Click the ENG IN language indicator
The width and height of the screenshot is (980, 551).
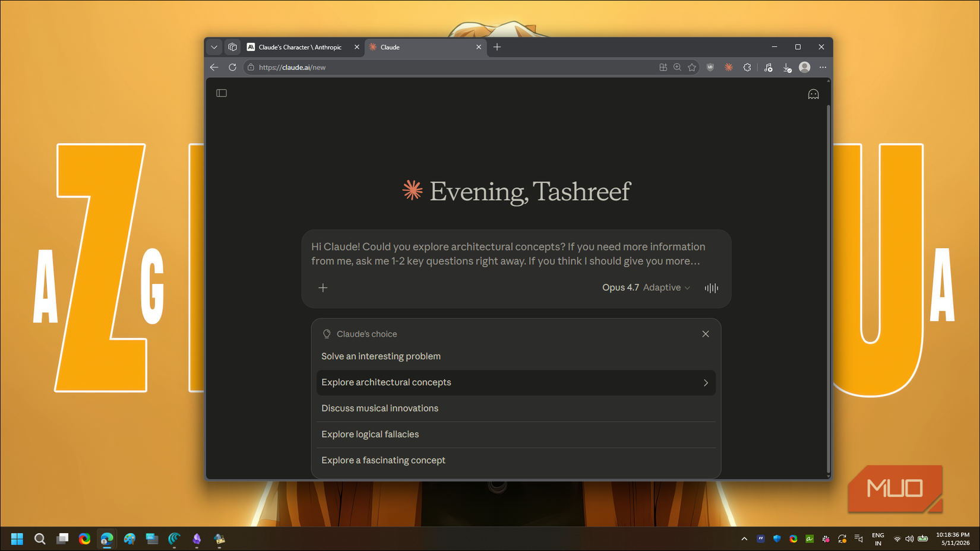tap(878, 539)
